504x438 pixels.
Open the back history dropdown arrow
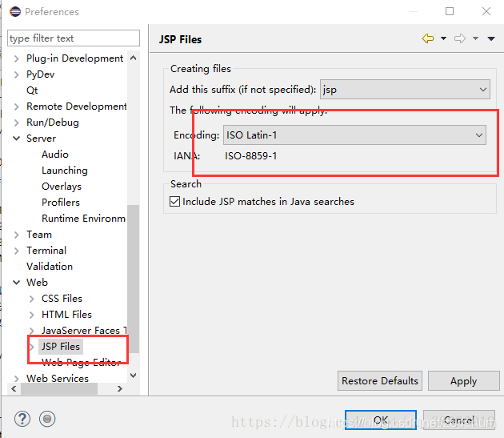click(x=443, y=38)
